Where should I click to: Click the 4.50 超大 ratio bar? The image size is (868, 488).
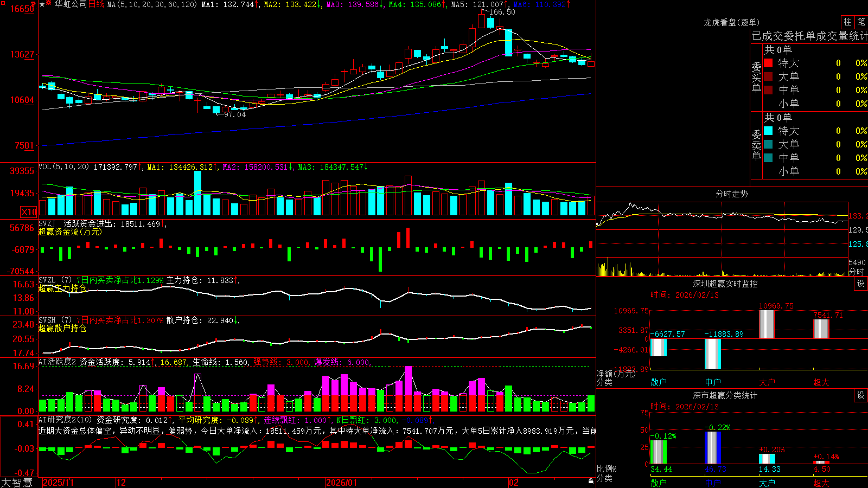click(x=821, y=463)
